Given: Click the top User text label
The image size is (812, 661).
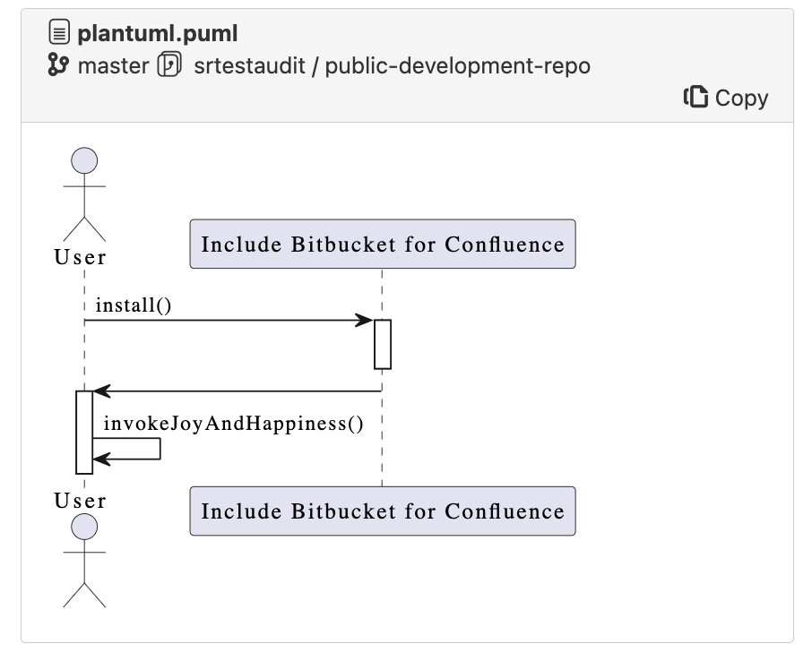Looking at the screenshot, I should [x=81, y=258].
